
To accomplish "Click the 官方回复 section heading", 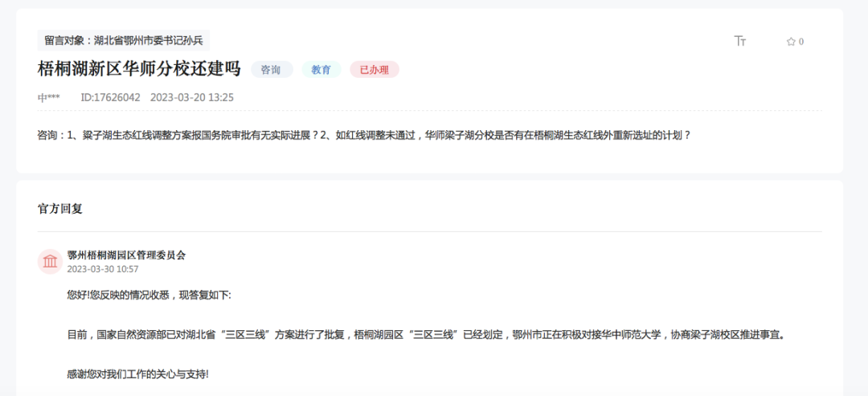I will [x=60, y=209].
